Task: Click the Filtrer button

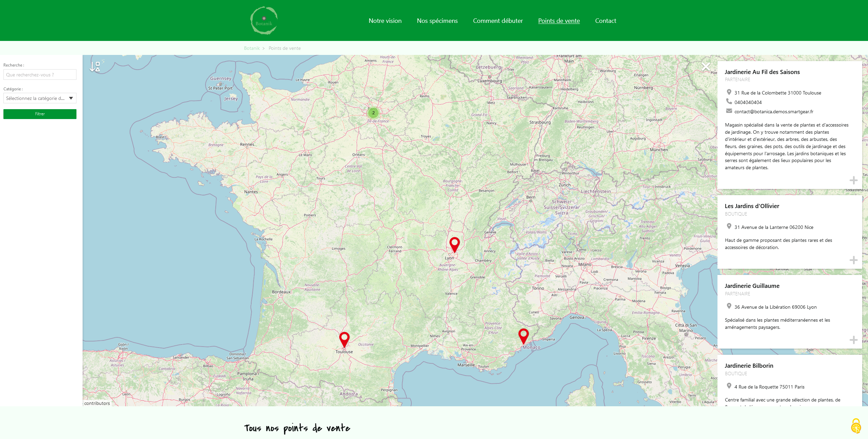Action: pyautogui.click(x=40, y=114)
